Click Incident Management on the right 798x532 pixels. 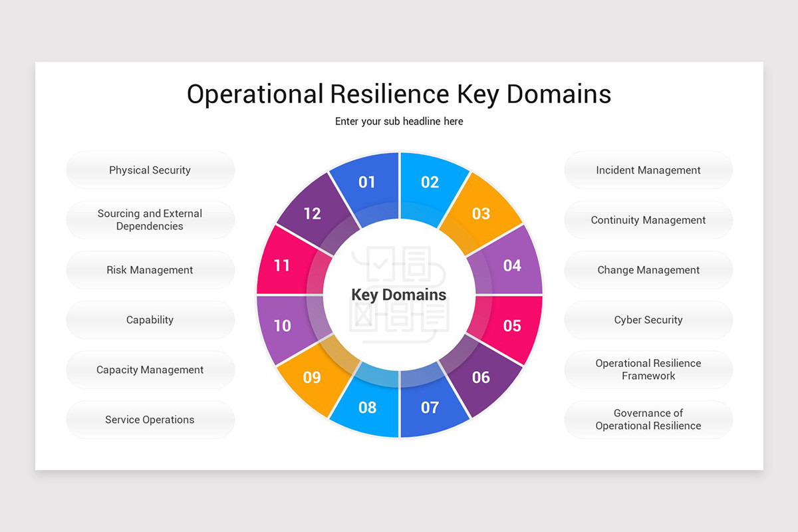pos(648,170)
